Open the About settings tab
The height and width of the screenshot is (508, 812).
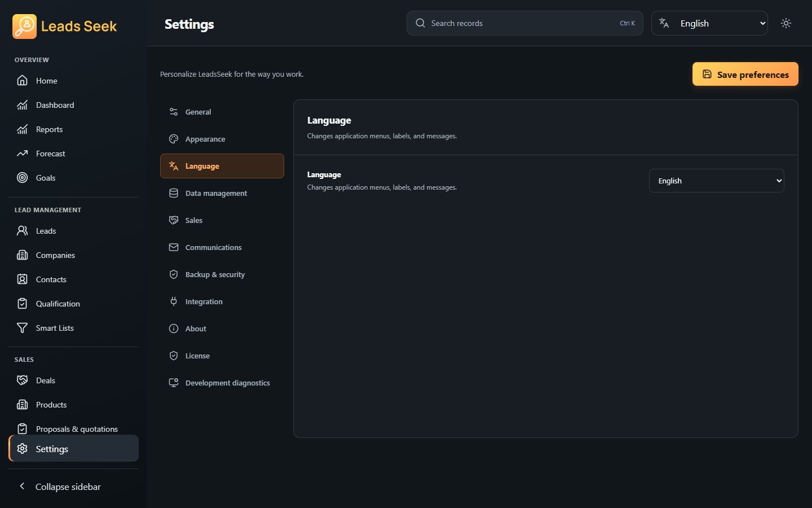222,329
